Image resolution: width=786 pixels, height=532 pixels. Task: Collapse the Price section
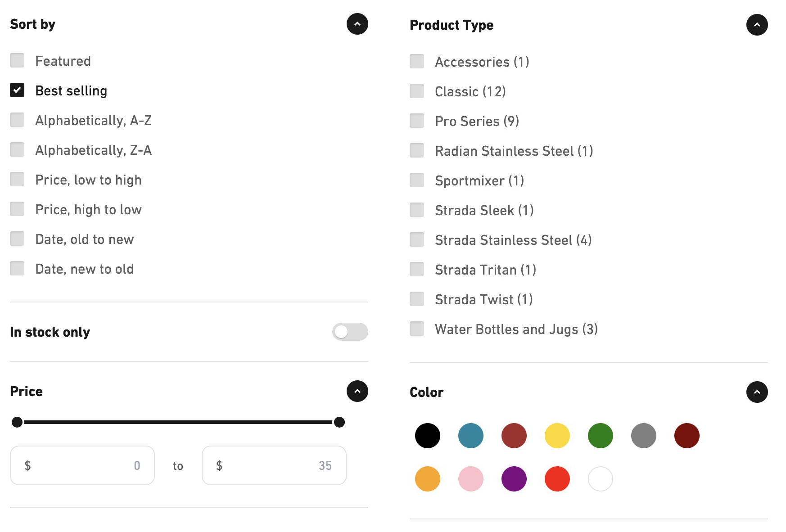click(357, 391)
